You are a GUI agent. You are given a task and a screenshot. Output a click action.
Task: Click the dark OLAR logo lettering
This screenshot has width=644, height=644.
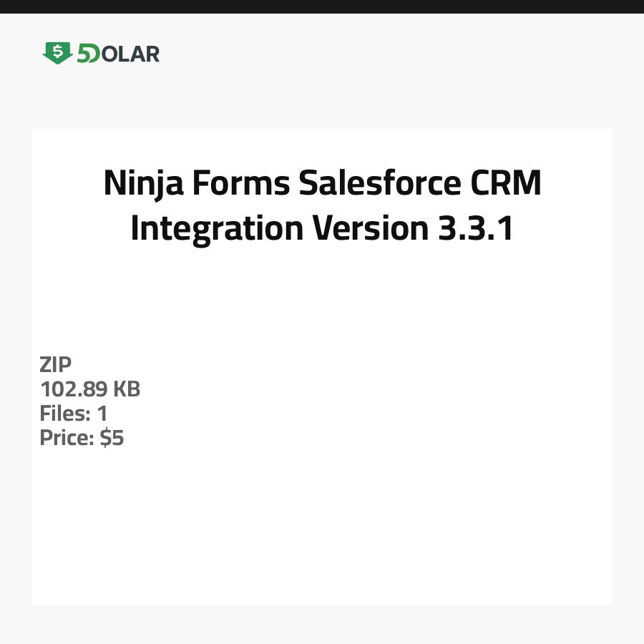130,54
